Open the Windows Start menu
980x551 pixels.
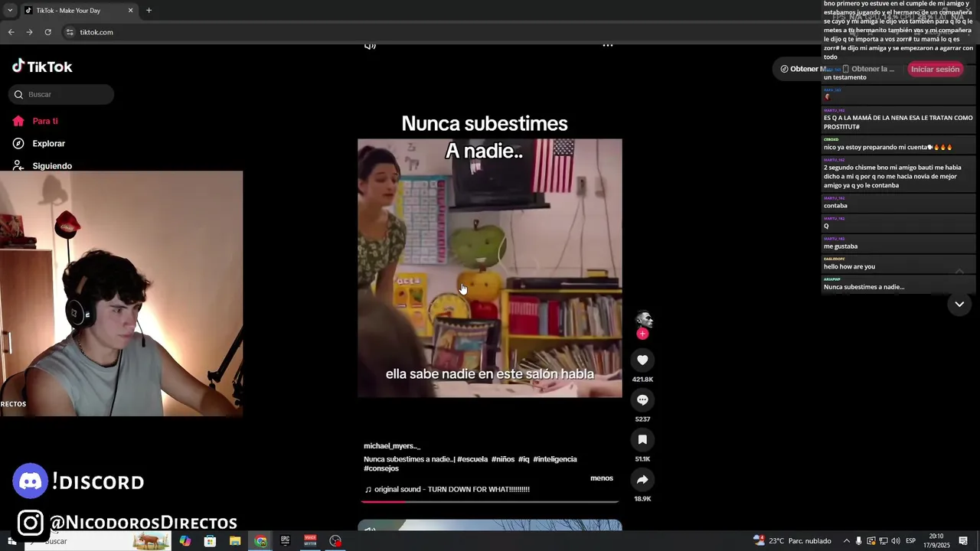(11, 541)
